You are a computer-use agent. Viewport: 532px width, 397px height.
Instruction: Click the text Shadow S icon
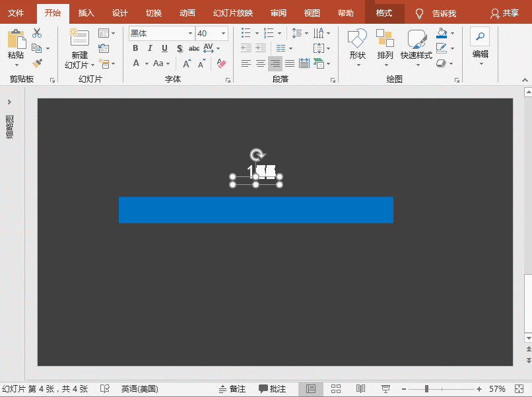[x=180, y=48]
